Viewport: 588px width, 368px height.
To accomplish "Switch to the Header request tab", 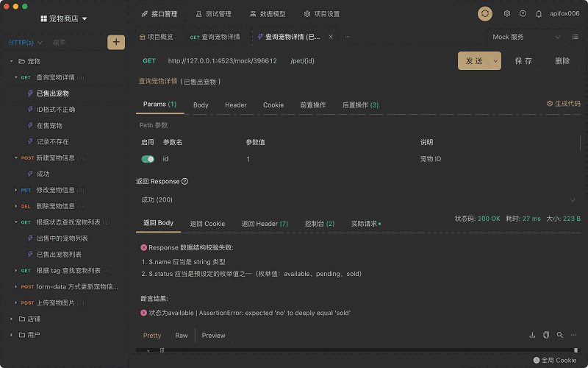I will click(x=235, y=105).
